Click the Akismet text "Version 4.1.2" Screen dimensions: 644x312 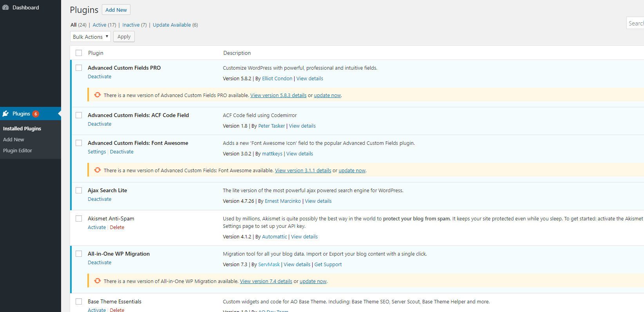click(x=238, y=237)
